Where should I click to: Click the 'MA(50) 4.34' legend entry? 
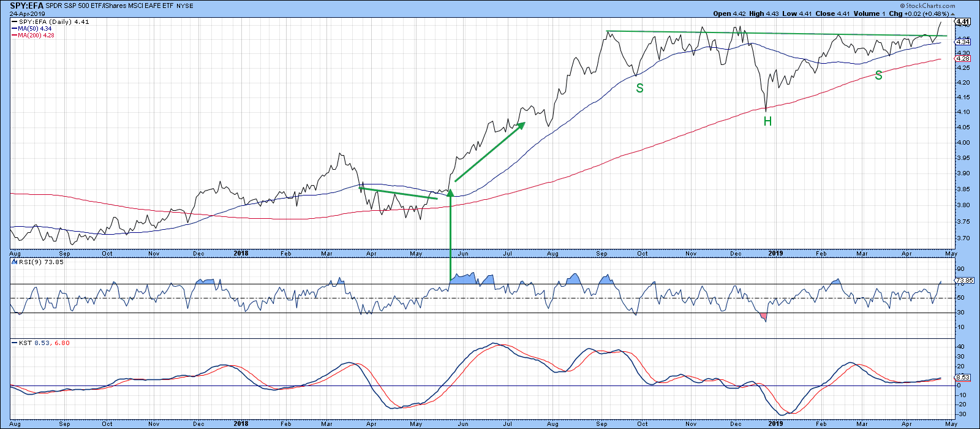tap(32, 29)
